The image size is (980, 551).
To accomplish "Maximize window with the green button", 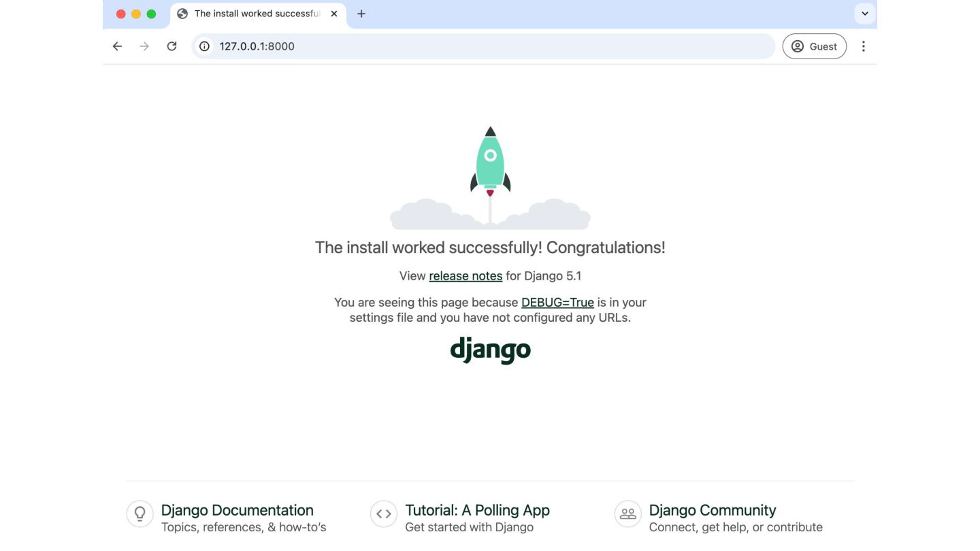I will tap(151, 14).
